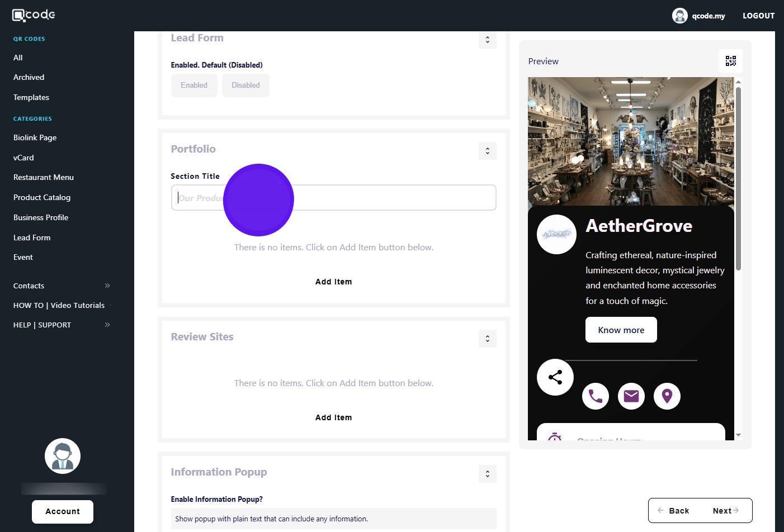The height and width of the screenshot is (532, 784).
Task: Open the Business Profile category
Action: (41, 217)
